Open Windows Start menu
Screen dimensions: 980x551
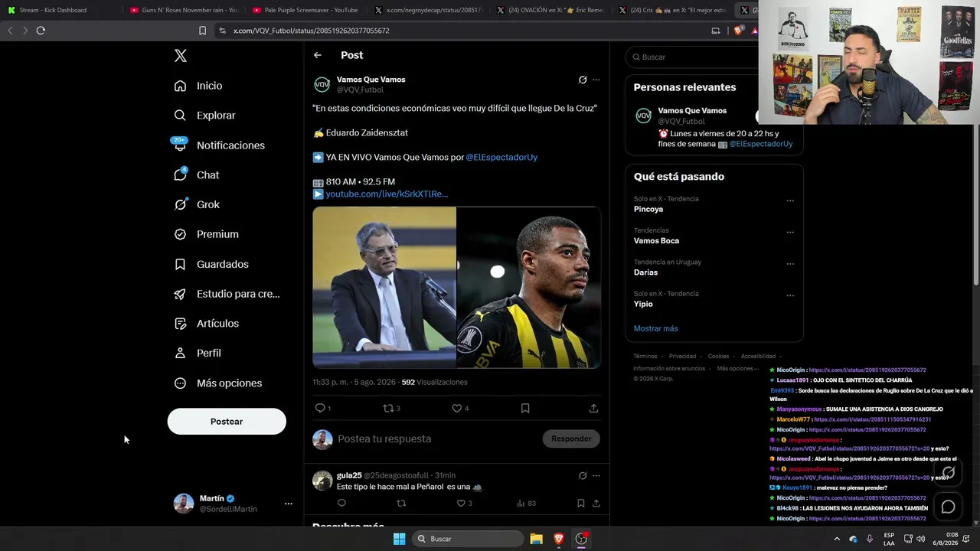(399, 539)
